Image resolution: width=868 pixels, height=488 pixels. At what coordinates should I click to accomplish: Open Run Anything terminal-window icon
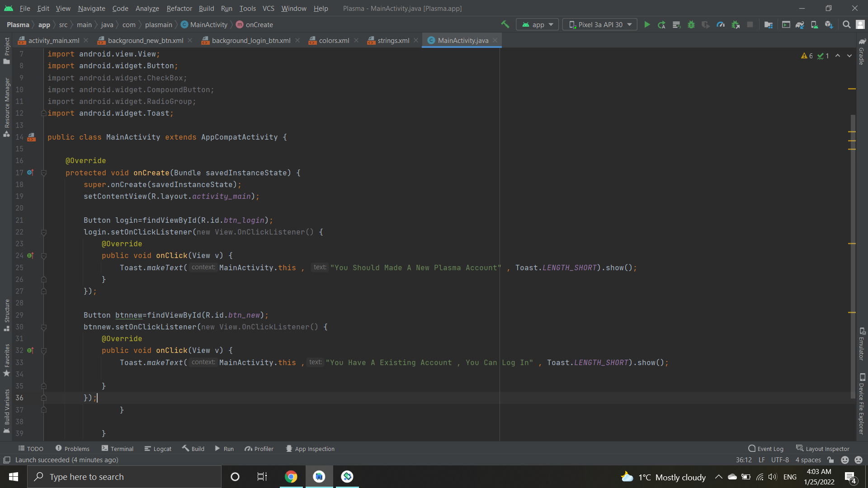coord(786,24)
